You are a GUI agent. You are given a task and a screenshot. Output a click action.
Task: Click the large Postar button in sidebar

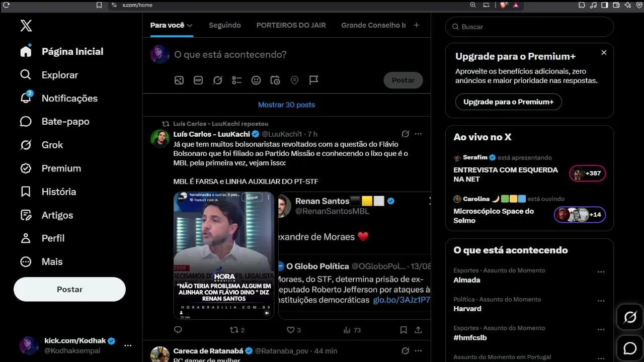tap(69, 289)
